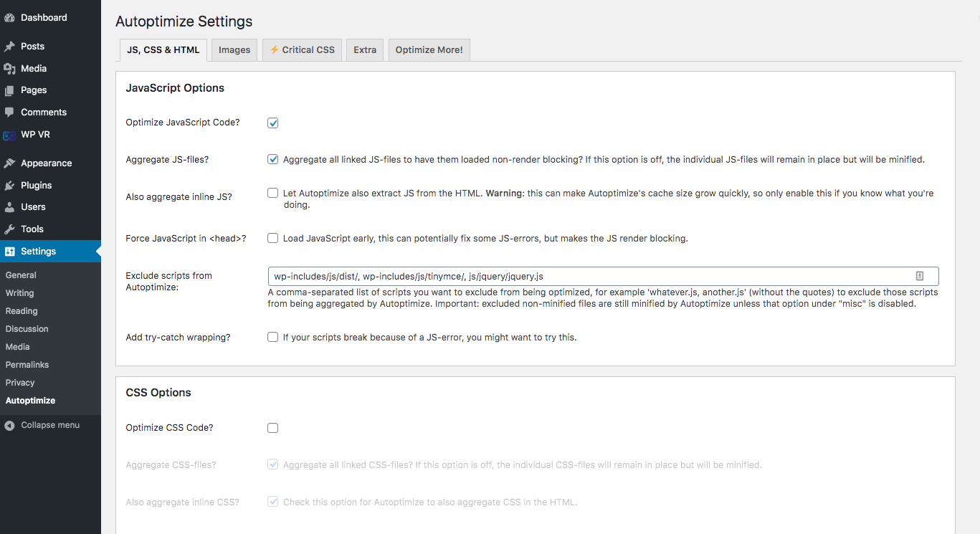980x534 pixels.
Task: Click Settings in sidebar
Action: pyautogui.click(x=50, y=252)
